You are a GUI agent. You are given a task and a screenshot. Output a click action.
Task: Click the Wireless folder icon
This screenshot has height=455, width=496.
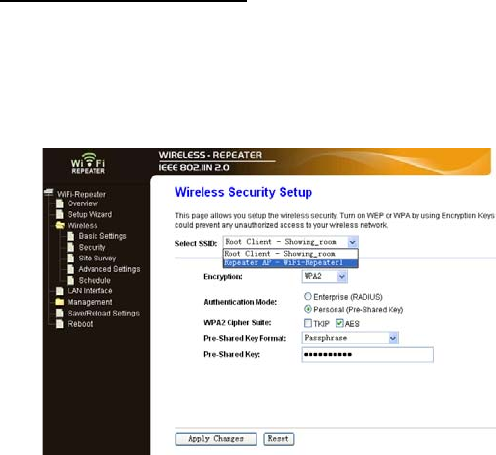click(x=60, y=225)
